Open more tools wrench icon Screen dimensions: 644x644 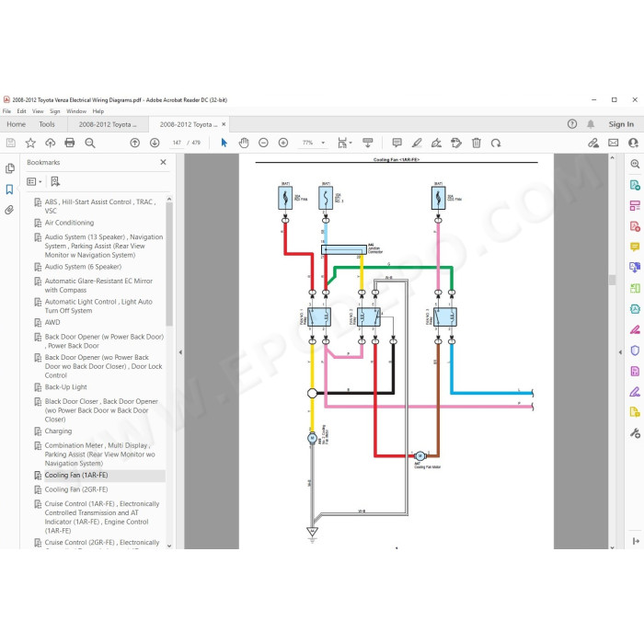pos(635,433)
